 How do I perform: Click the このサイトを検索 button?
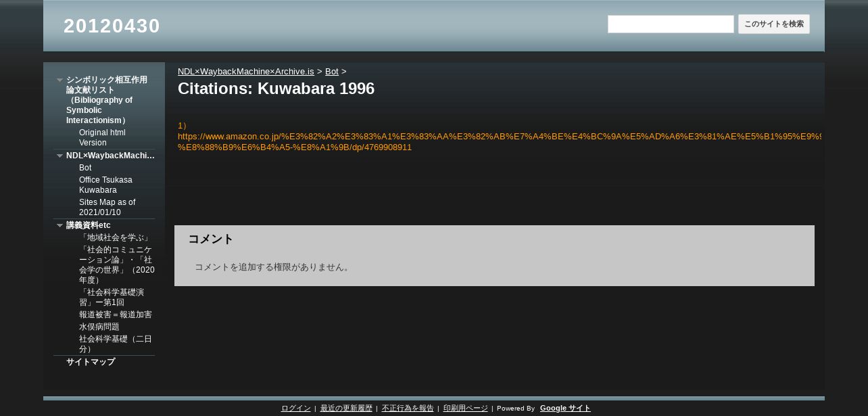pyautogui.click(x=774, y=24)
